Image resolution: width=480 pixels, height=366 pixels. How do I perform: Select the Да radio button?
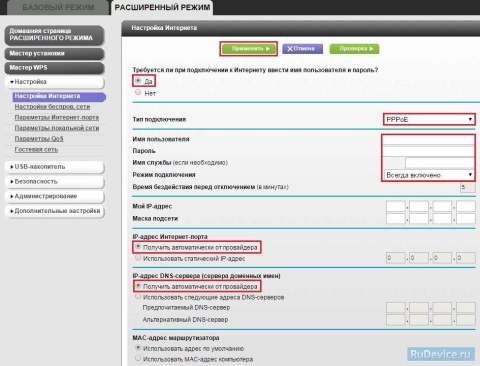point(138,81)
